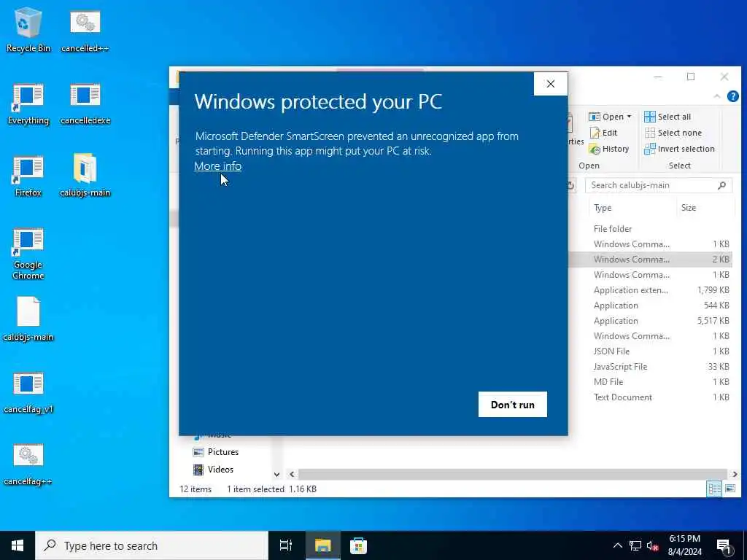Click the refresh button beside the search box
The width and height of the screenshot is (747, 560).
tap(570, 186)
